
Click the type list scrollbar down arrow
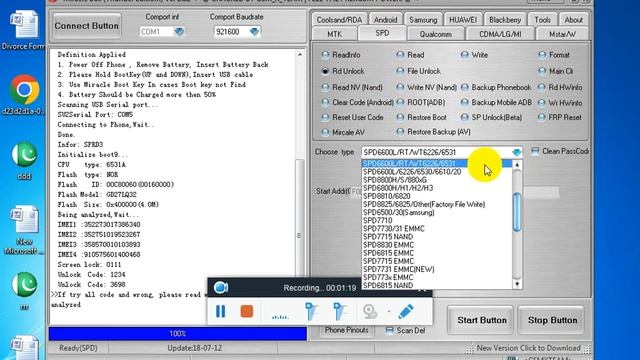coord(517,284)
